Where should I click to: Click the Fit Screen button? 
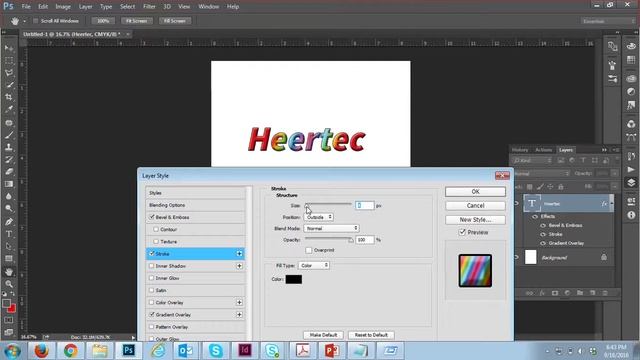(x=136, y=21)
